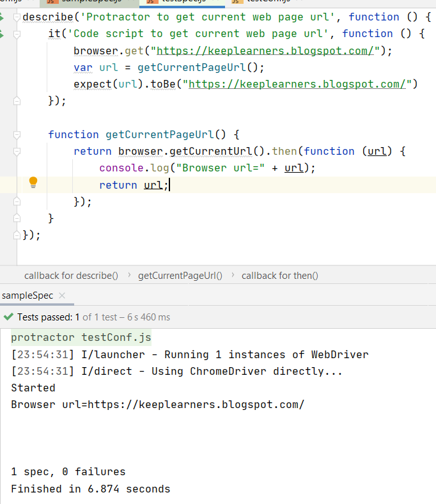Screen dimensions: 436x504
Task: Click 'Browser url=https://keeplearners.blogspot.com/' console output
Action: pos(157,405)
